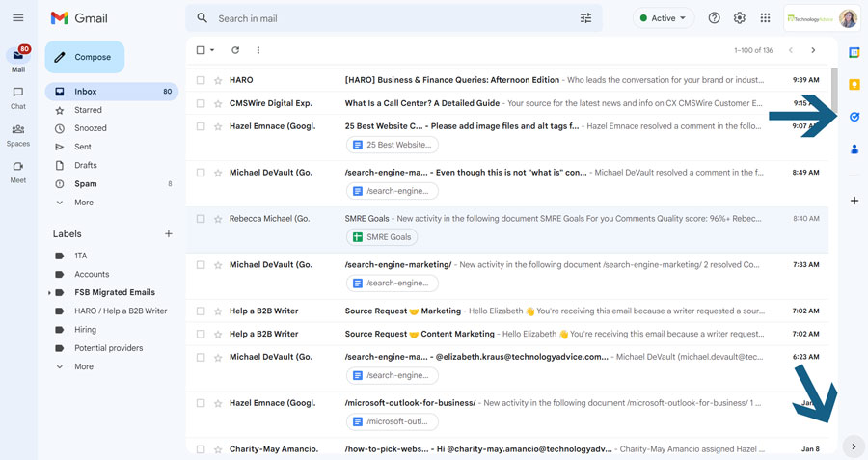Open Gmail settings gear

coord(740,18)
